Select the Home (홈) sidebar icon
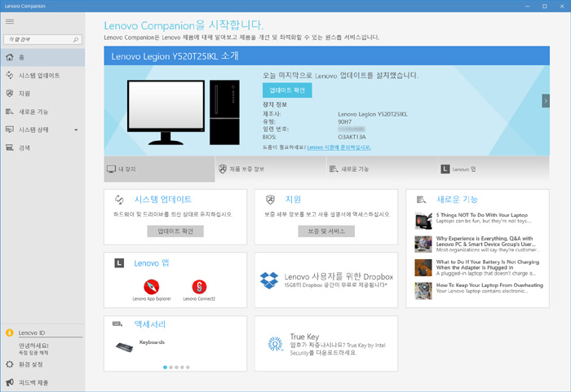Viewport: 571px width, 392px height. 10,57
